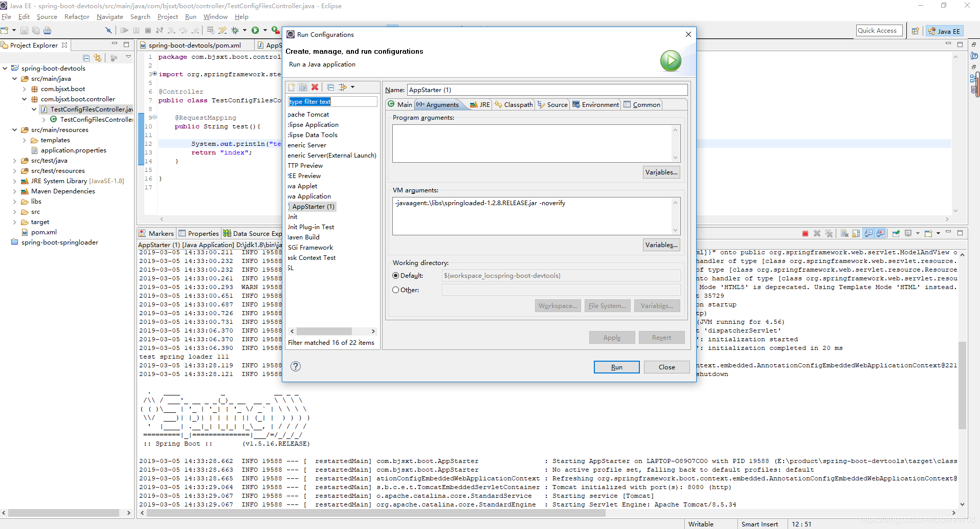This screenshot has height=529, width=980.
Task: Click the console horizontal scrollbar
Action: coord(376,513)
